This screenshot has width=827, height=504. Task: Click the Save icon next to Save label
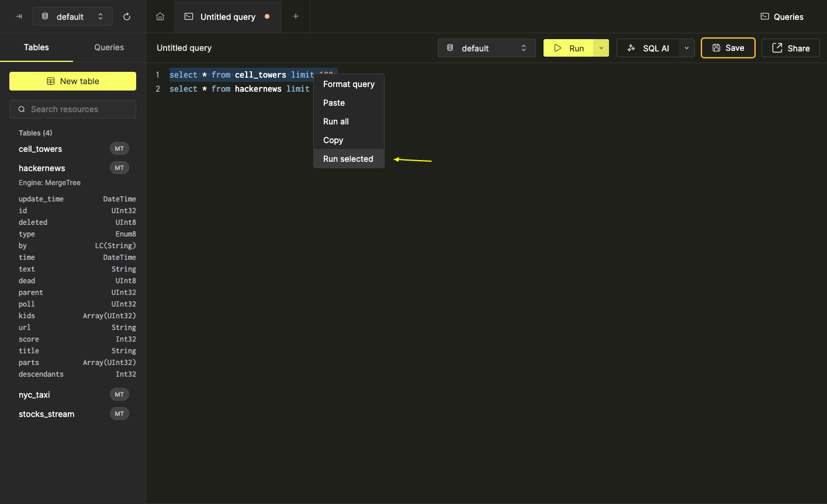point(717,48)
